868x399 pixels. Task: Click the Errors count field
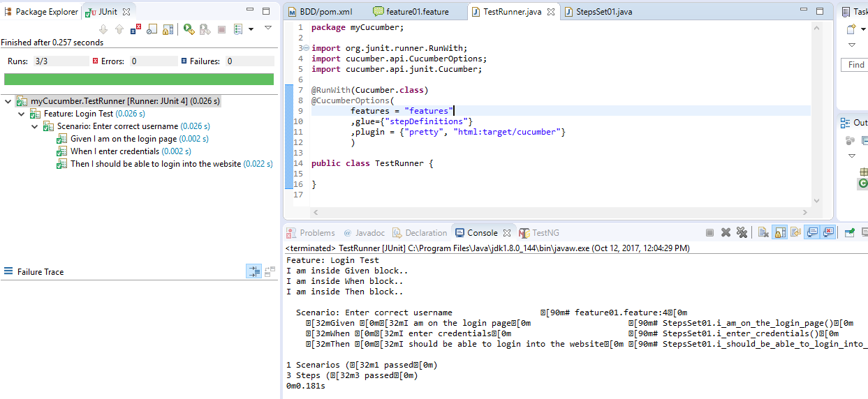[x=154, y=61]
